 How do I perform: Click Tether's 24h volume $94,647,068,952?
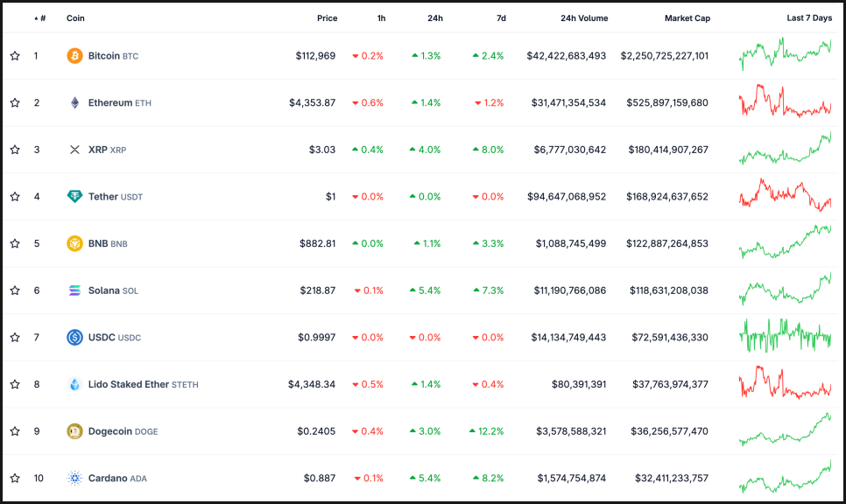pyautogui.click(x=567, y=196)
